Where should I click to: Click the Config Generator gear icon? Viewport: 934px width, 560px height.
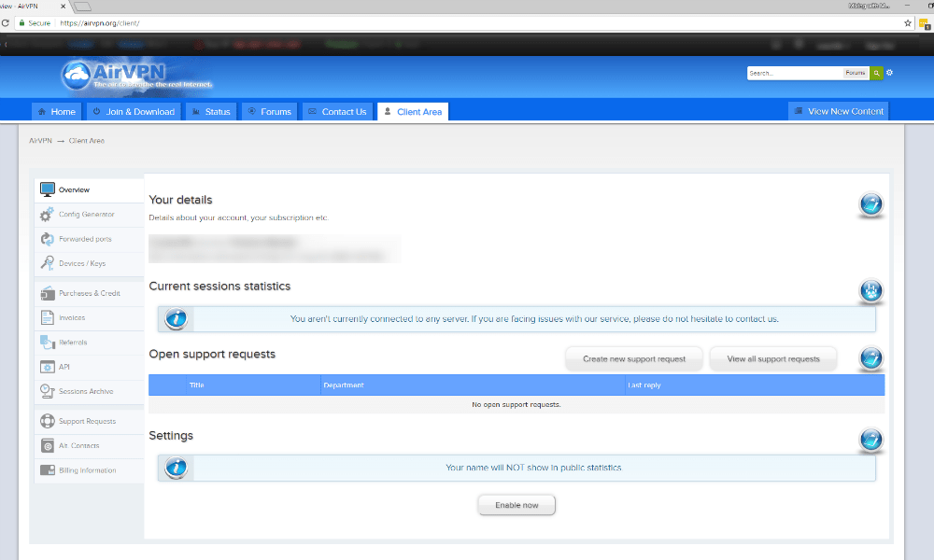pyautogui.click(x=47, y=215)
